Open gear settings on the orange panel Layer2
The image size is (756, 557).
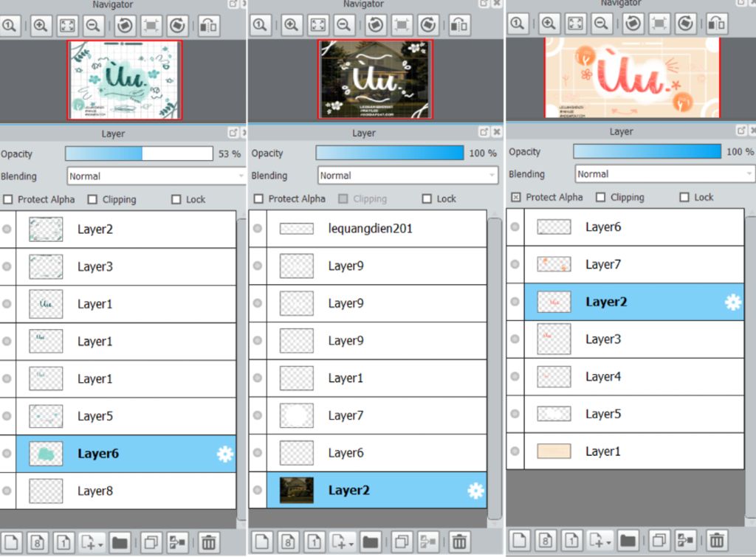tap(733, 302)
